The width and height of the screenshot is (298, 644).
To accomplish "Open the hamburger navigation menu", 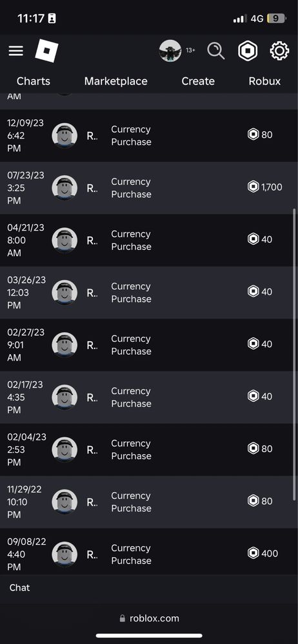I will coord(15,51).
